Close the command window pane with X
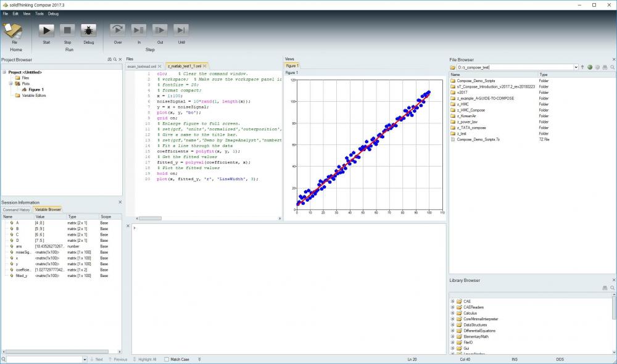Viewport: 617px width, 364px height. pos(128,226)
